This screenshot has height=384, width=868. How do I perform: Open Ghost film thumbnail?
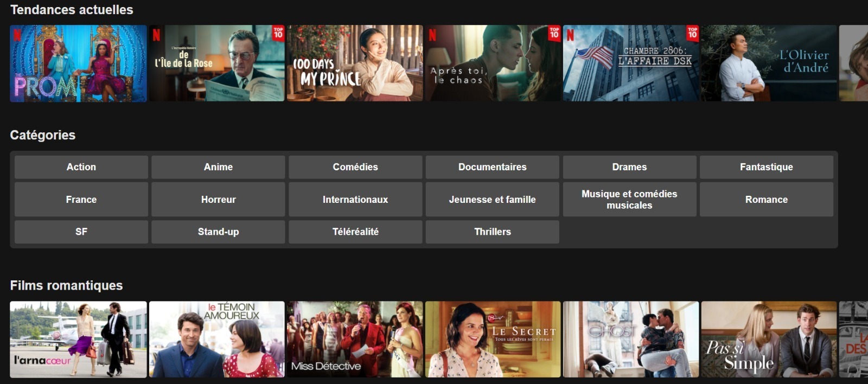[631, 340]
